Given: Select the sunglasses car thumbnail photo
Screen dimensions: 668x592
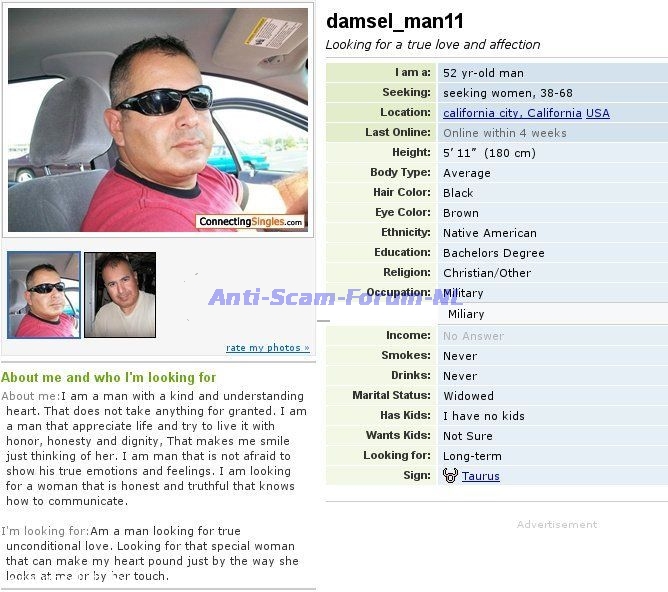Looking at the screenshot, I should pos(44,295).
